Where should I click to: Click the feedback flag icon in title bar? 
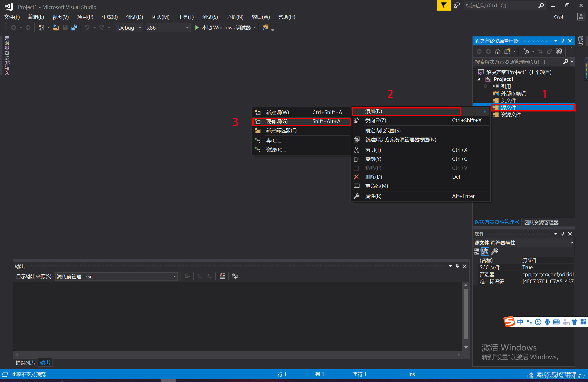[443, 5]
